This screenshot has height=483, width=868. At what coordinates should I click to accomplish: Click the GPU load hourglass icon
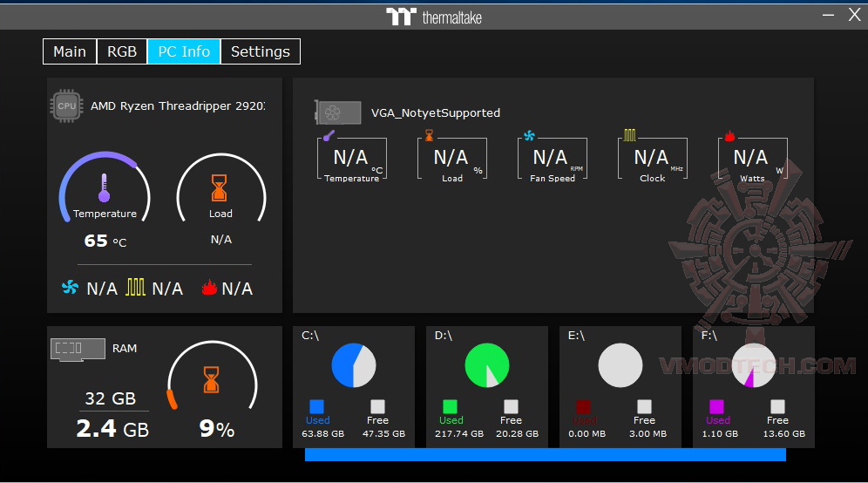pos(429,135)
